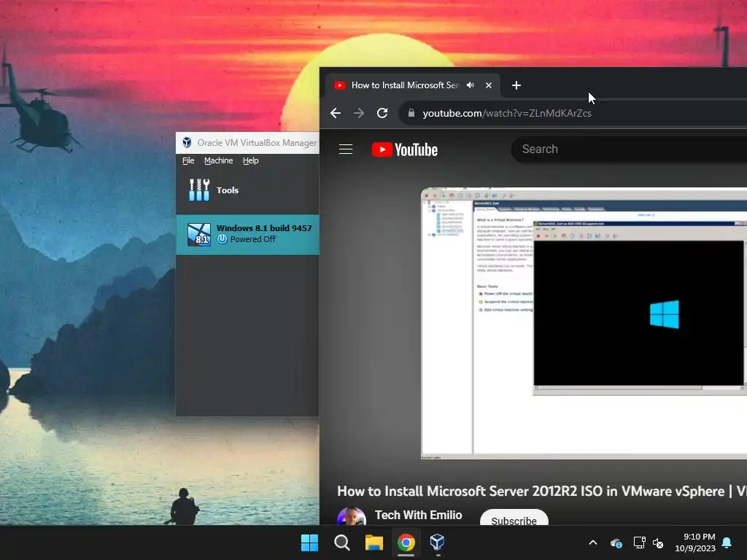
Task: Mute the tab audio speaker icon
Action: tap(471, 85)
